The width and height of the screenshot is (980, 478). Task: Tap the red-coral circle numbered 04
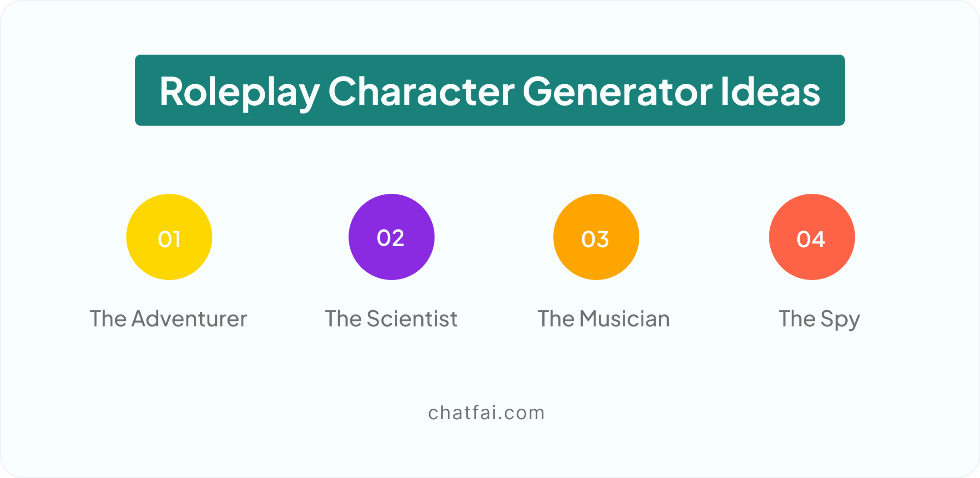pyautogui.click(x=812, y=237)
